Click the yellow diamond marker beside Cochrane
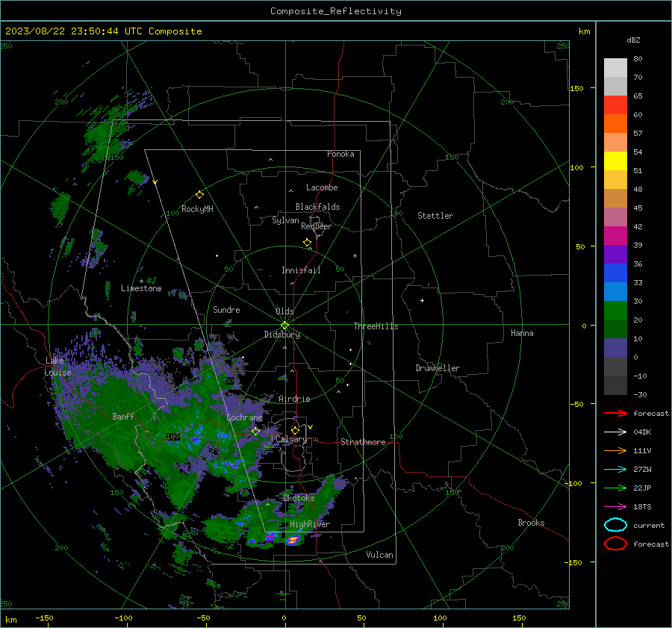Screen dimensions: 672x628 tap(256, 431)
